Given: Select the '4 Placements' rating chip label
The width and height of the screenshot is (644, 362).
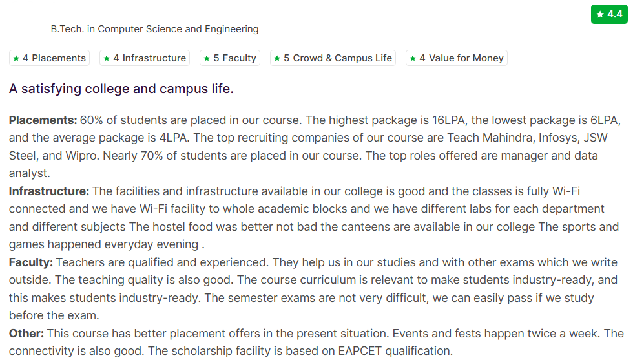Looking at the screenshot, I should [54, 58].
